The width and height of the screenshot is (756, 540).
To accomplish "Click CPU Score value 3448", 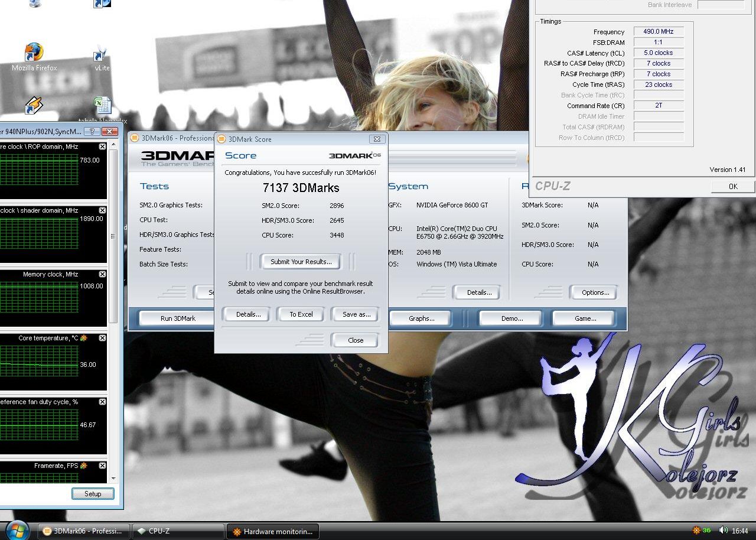I will coord(337,235).
